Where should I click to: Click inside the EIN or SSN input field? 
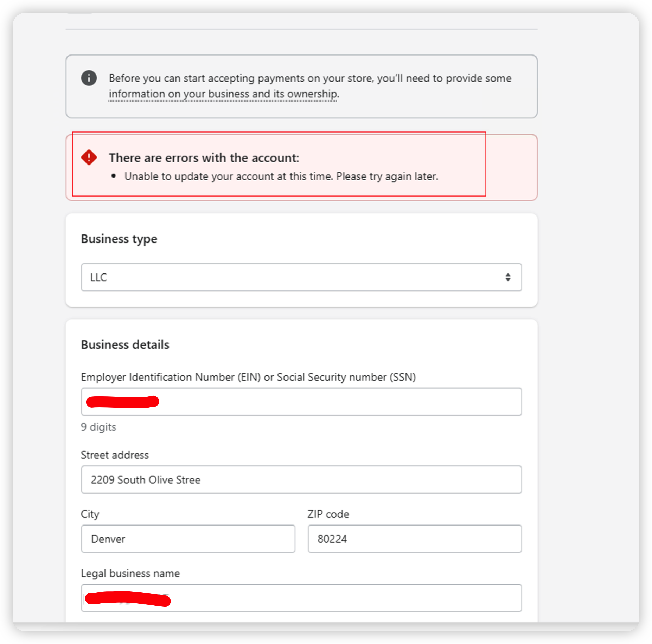(x=301, y=401)
